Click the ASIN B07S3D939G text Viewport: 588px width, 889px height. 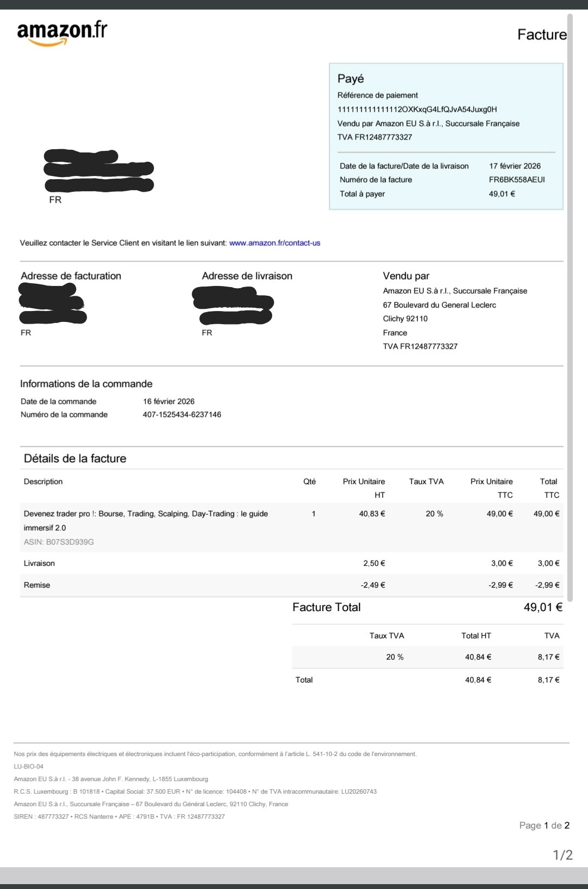point(59,542)
